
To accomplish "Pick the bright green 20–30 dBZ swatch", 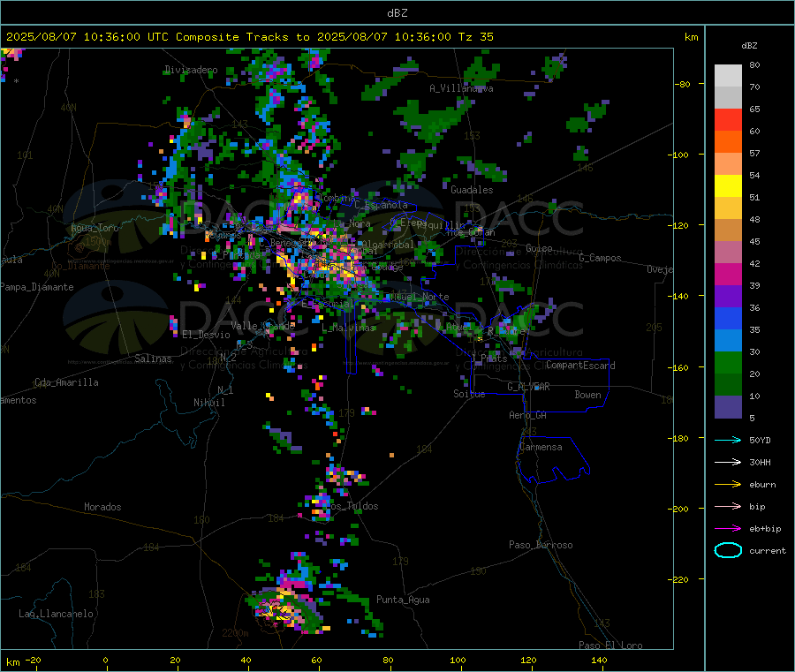I will [x=728, y=362].
